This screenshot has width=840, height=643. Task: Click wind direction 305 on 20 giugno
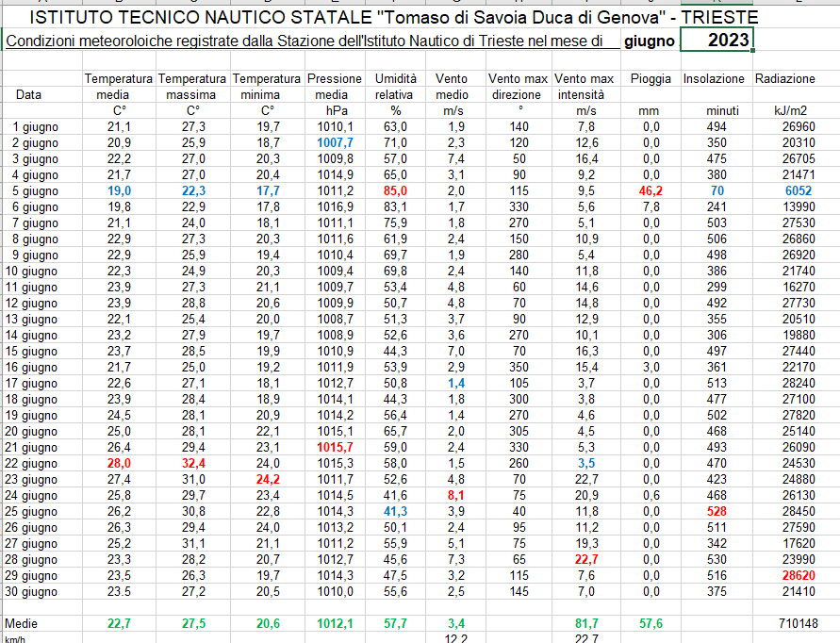[x=519, y=432]
